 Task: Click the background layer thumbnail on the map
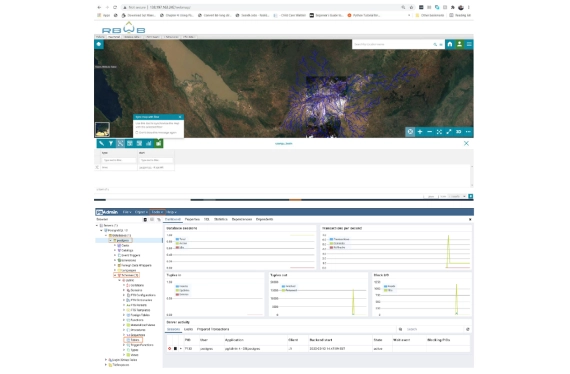[102, 129]
